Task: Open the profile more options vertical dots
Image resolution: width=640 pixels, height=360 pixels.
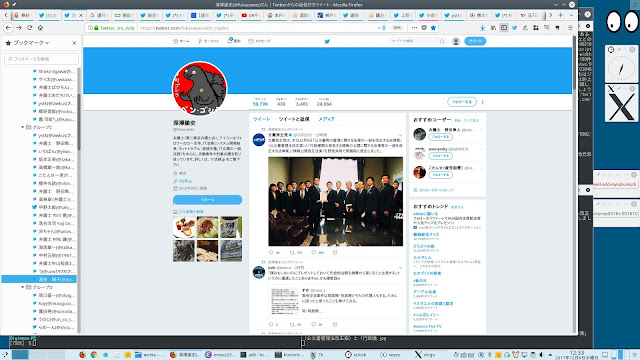Action: (x=482, y=102)
